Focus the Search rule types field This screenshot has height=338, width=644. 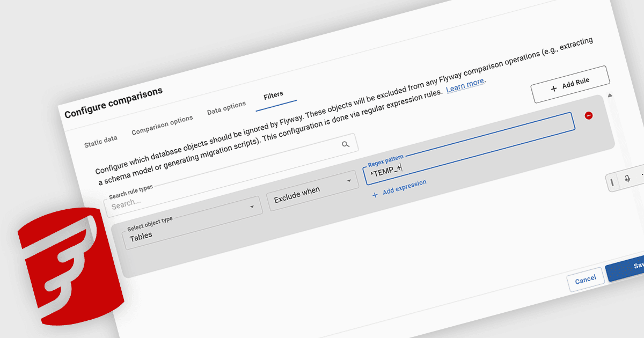[230, 174]
